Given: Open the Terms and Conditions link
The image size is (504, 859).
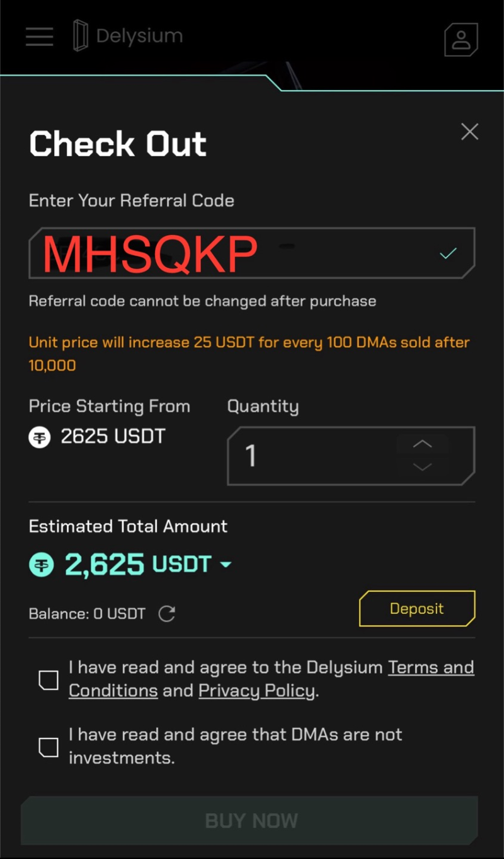Looking at the screenshot, I should coord(431,667).
